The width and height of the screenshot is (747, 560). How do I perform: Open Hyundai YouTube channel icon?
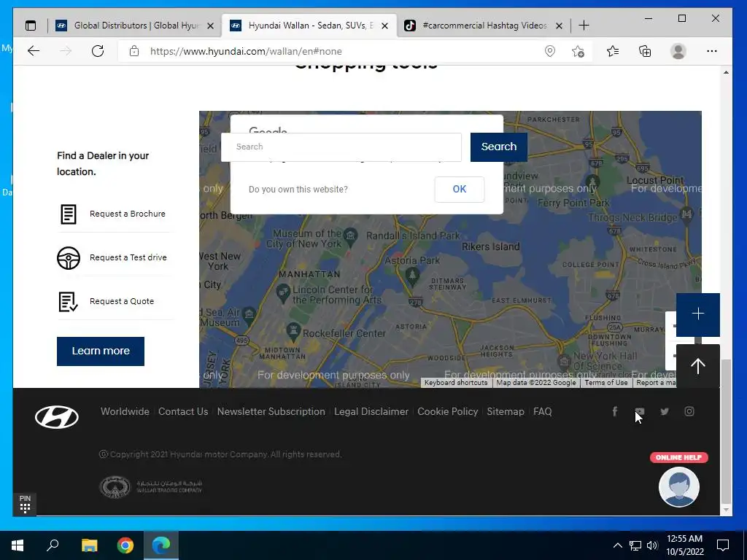pyautogui.click(x=639, y=411)
